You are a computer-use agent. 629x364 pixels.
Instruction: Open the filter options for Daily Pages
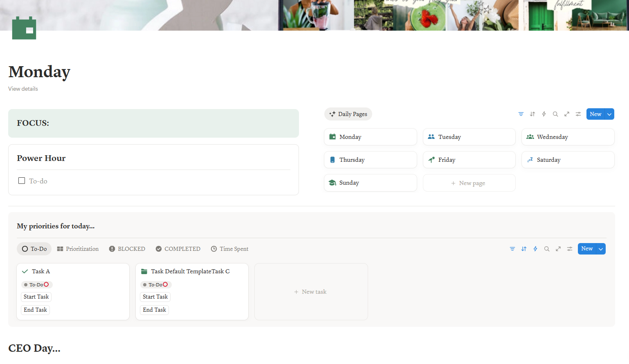pos(521,114)
